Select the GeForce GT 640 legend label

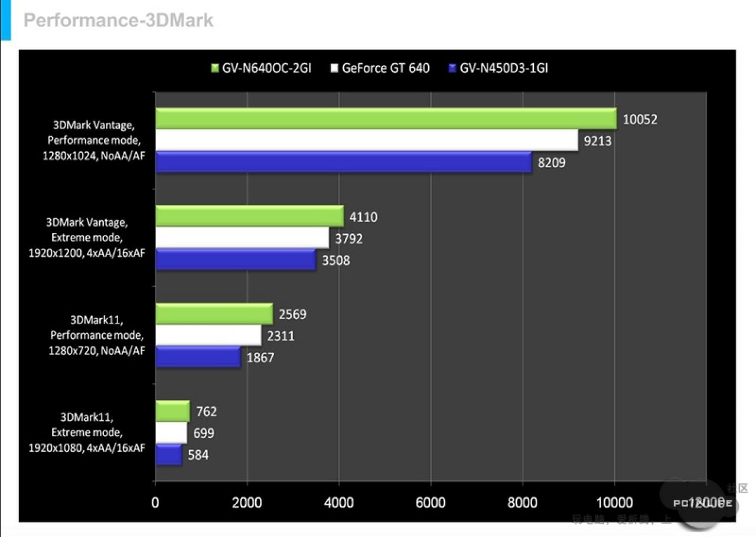point(386,68)
